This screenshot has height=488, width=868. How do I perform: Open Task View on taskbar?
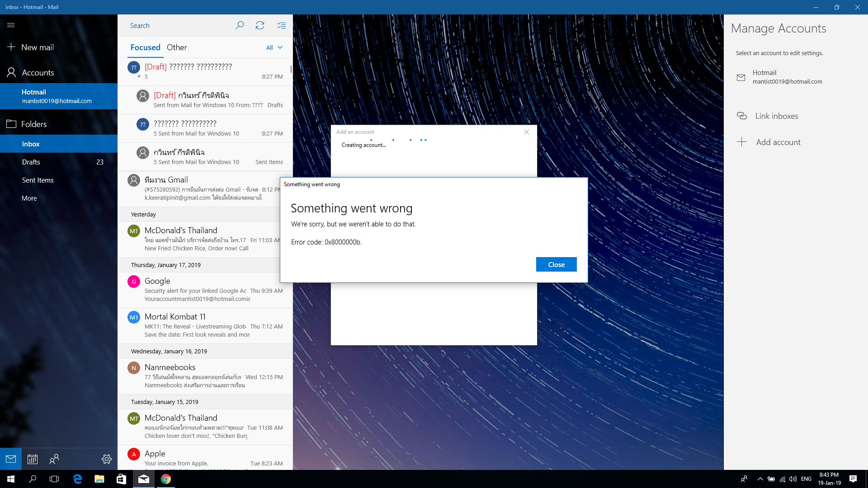(x=54, y=479)
